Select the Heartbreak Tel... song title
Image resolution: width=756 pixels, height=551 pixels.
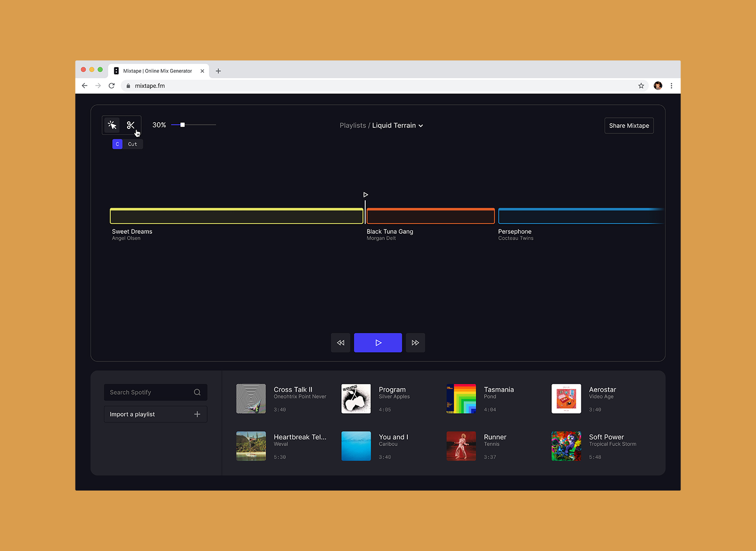pyautogui.click(x=300, y=437)
